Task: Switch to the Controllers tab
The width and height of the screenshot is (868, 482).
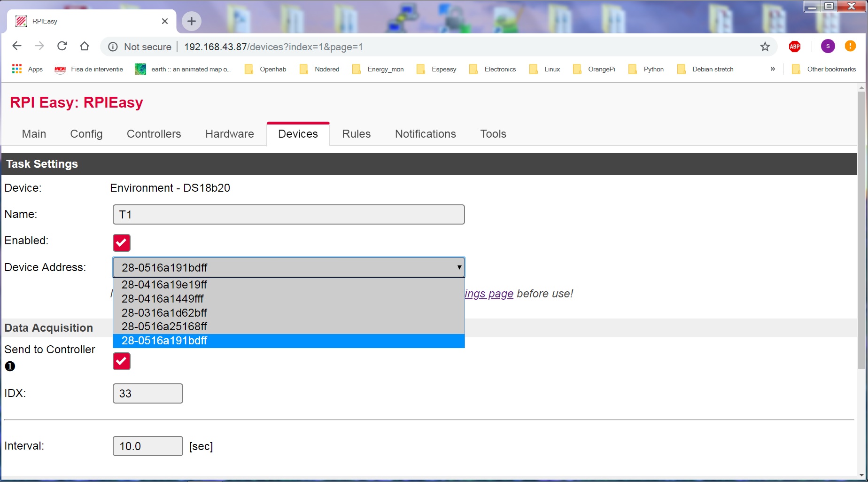Action: coord(154,134)
